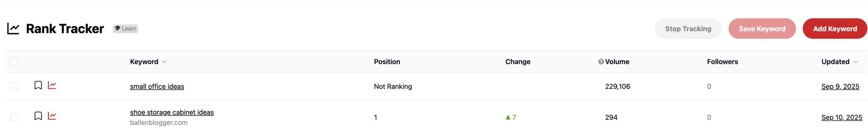The width and height of the screenshot is (868, 133).
Task: Sort by the Position column header
Action: click(387, 62)
